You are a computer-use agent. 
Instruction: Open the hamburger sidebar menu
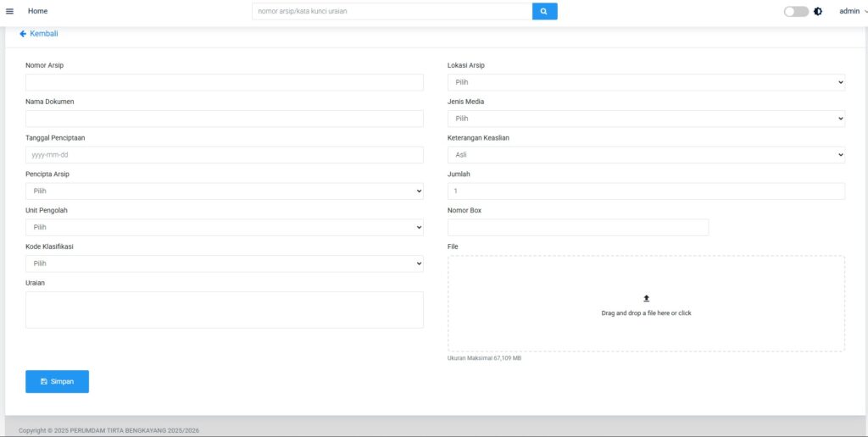(x=10, y=11)
